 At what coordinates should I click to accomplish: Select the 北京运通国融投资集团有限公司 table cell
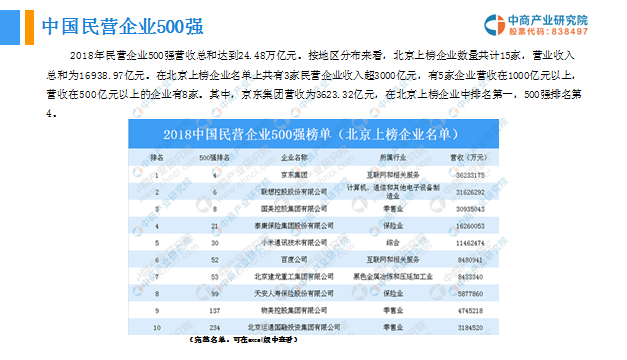click(294, 328)
